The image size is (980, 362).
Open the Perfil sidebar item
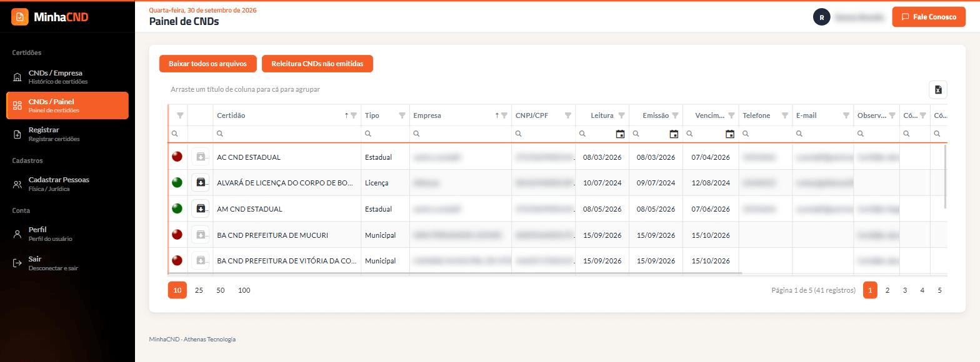(x=67, y=233)
